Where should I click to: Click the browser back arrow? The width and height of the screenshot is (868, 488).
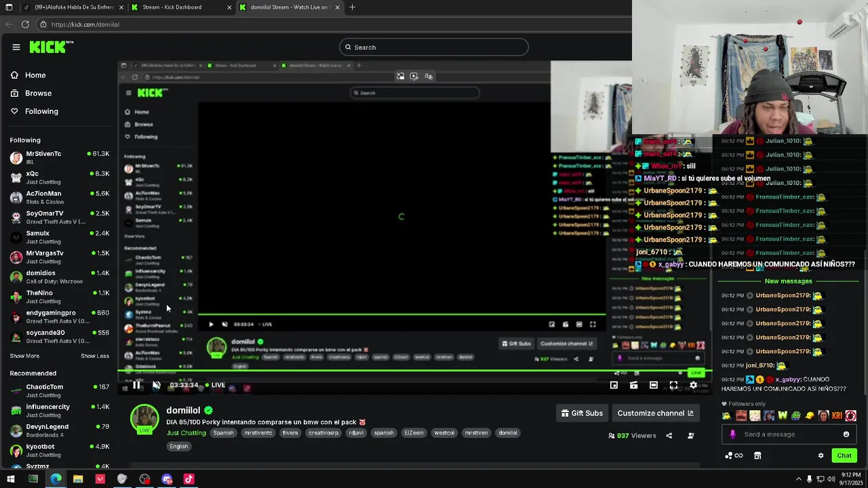(x=9, y=24)
